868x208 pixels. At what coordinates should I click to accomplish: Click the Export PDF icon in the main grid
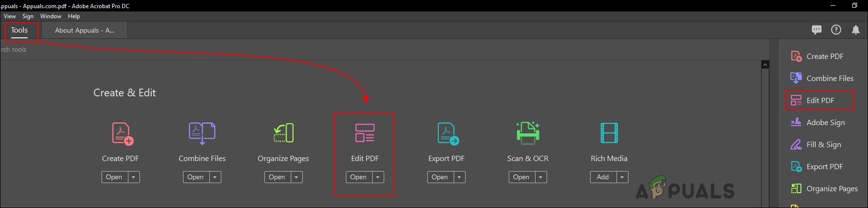448,133
